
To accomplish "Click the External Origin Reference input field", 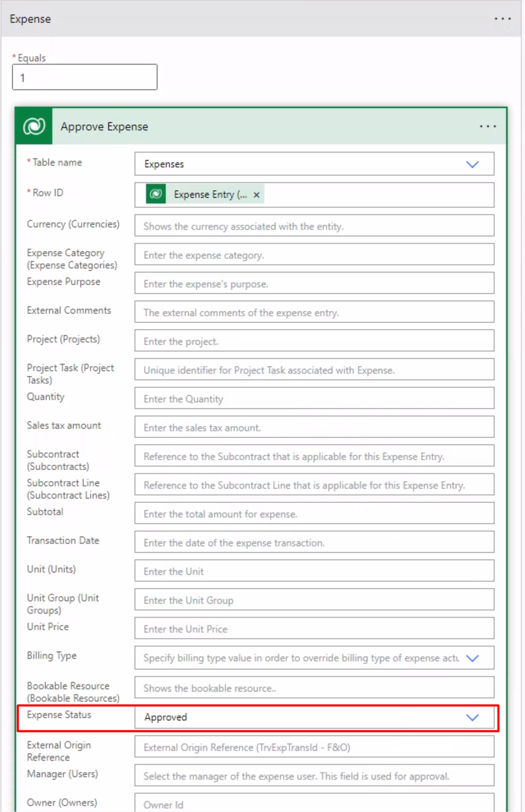I will [x=315, y=747].
